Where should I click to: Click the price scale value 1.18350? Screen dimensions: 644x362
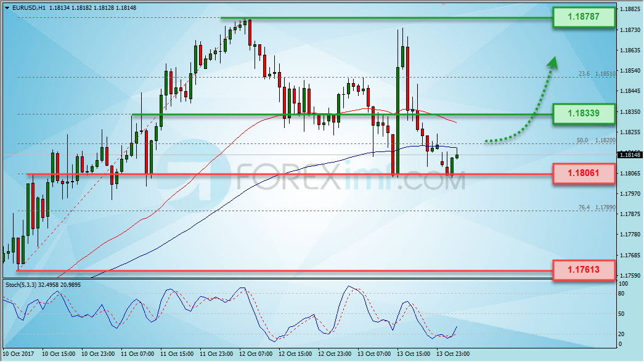click(x=630, y=111)
